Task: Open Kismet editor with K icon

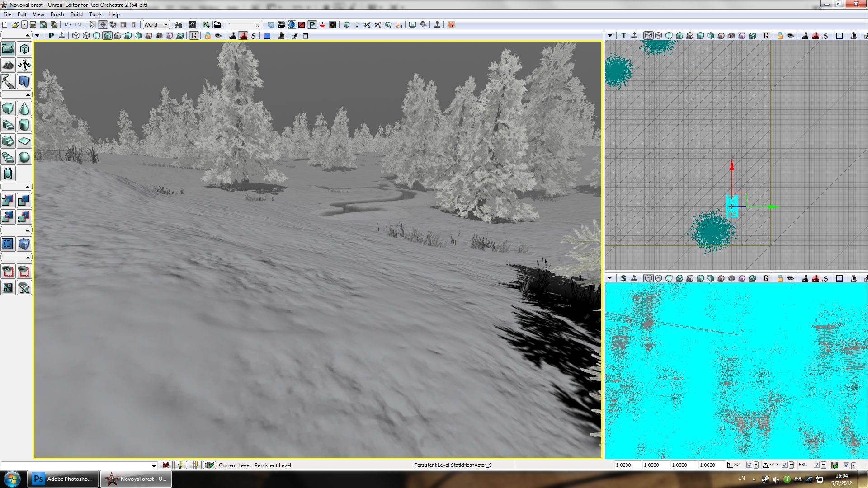Action: 206,25
